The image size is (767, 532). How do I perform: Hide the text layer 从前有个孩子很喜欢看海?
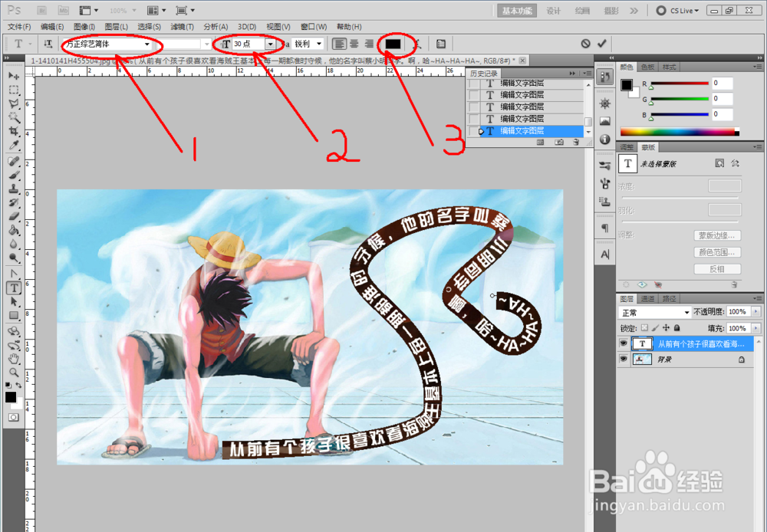pyautogui.click(x=623, y=343)
